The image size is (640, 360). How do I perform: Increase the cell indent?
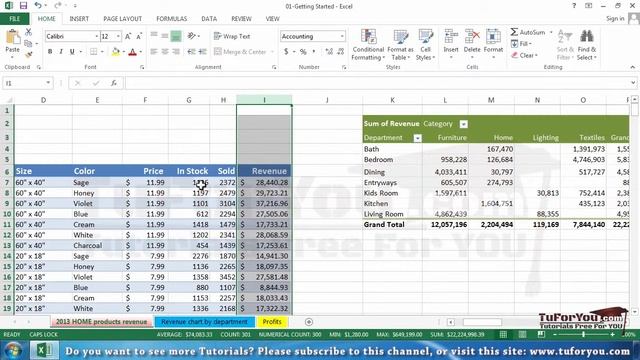[202, 52]
